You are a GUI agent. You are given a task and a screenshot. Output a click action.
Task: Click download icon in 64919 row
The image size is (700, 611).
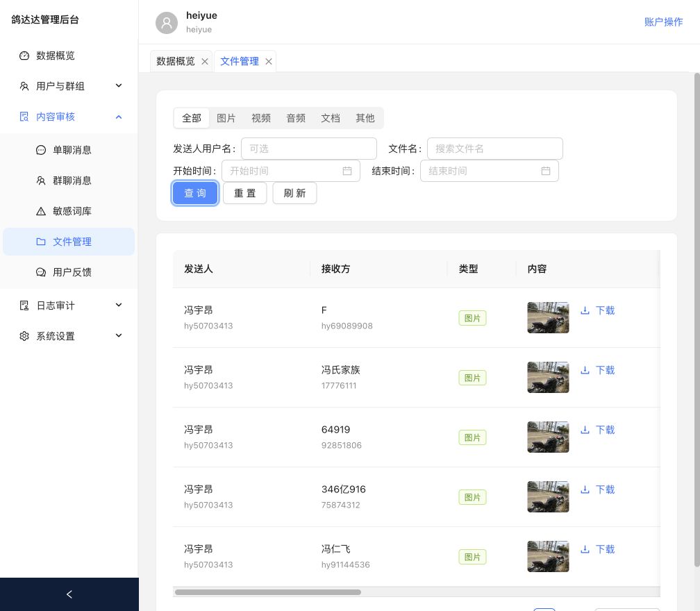585,430
